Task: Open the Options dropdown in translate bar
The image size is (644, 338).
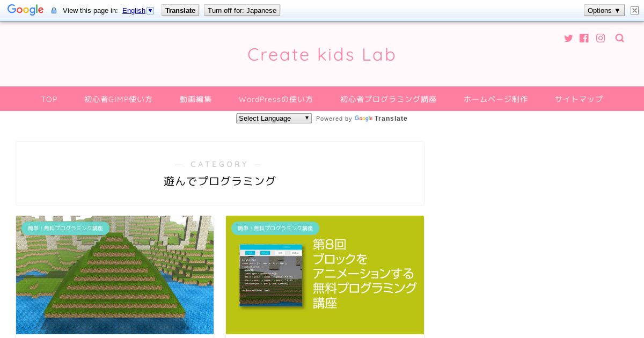Action: (604, 10)
